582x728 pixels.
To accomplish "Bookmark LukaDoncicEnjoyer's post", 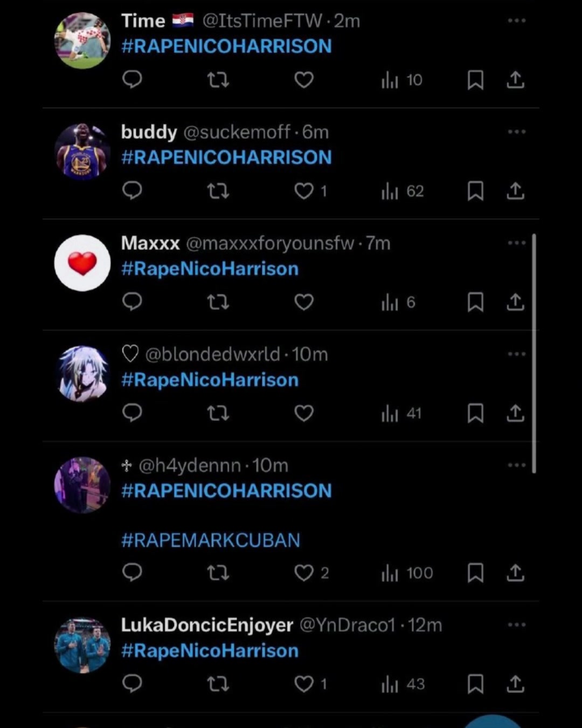I will (x=475, y=684).
